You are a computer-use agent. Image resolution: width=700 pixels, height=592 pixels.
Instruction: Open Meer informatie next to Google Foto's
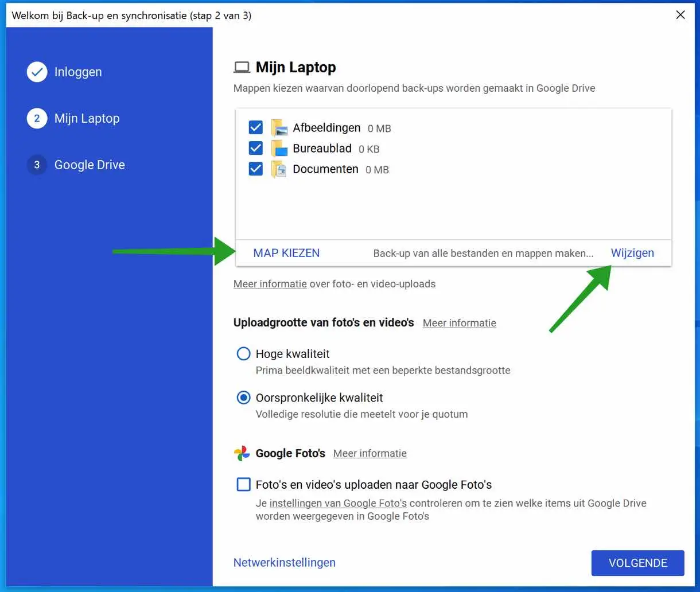click(x=370, y=453)
